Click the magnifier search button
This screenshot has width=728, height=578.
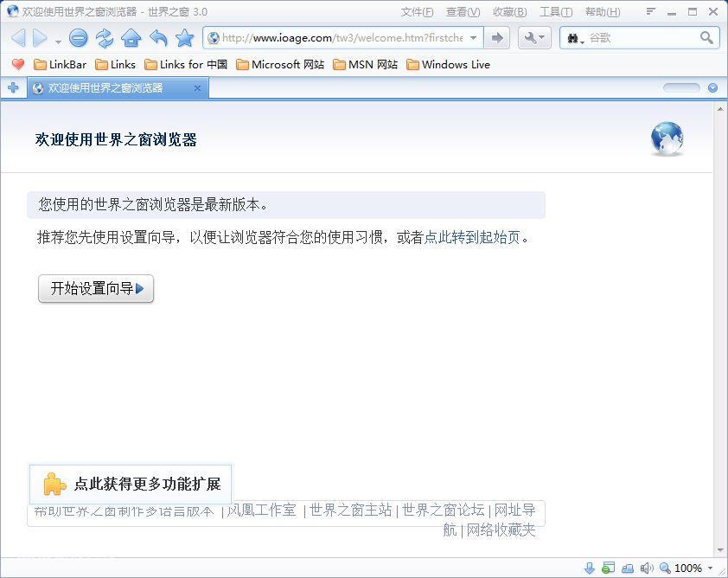[x=706, y=37]
